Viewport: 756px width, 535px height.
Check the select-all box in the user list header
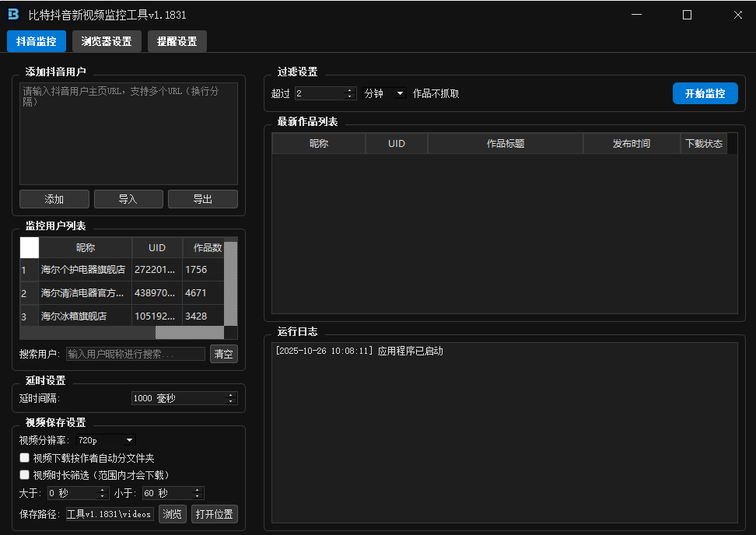point(28,247)
